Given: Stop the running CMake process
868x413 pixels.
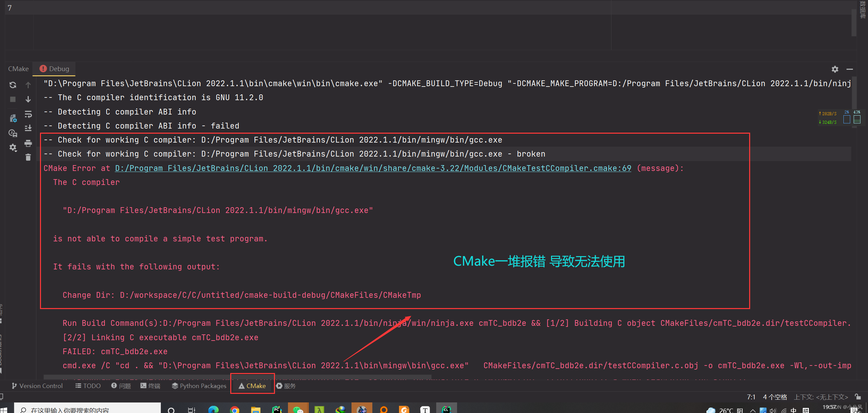Looking at the screenshot, I should (13, 99).
